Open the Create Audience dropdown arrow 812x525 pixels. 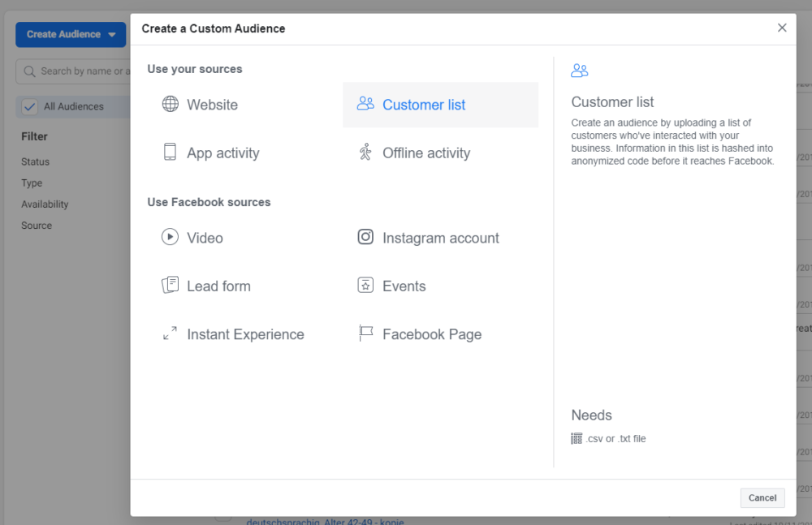pyautogui.click(x=112, y=35)
